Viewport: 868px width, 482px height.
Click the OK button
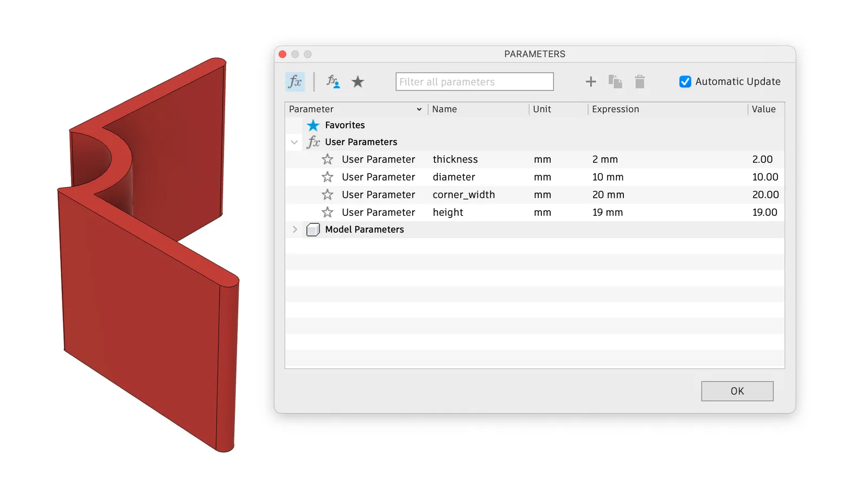737,391
